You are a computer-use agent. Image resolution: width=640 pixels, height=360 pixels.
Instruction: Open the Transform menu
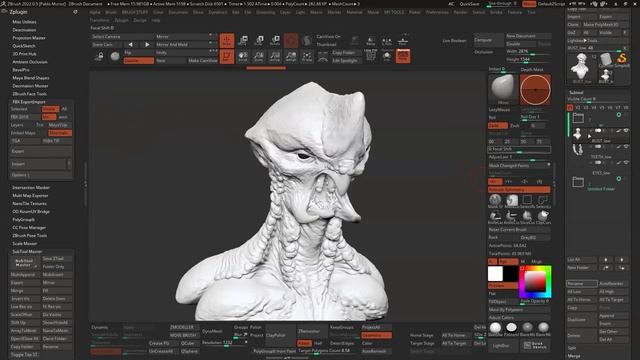(100, 20)
